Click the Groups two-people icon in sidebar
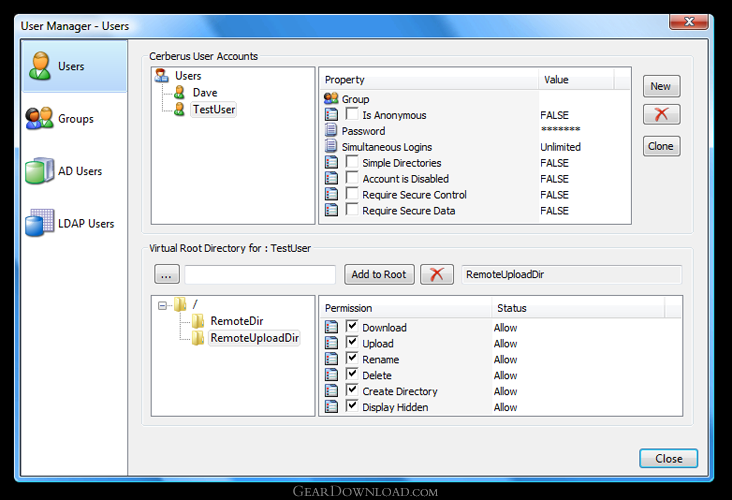Image resolution: width=732 pixels, height=500 pixels. coord(40,118)
